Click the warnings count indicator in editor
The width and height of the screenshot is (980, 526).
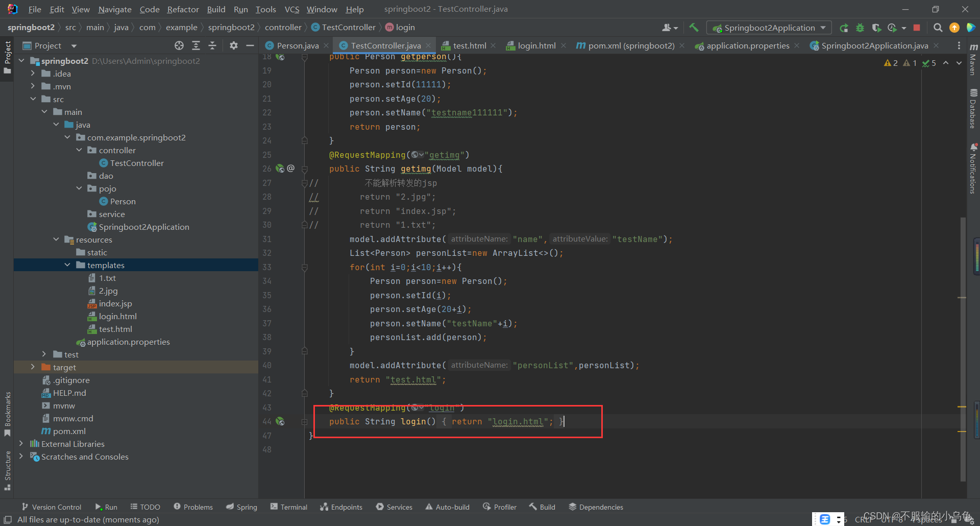click(891, 63)
